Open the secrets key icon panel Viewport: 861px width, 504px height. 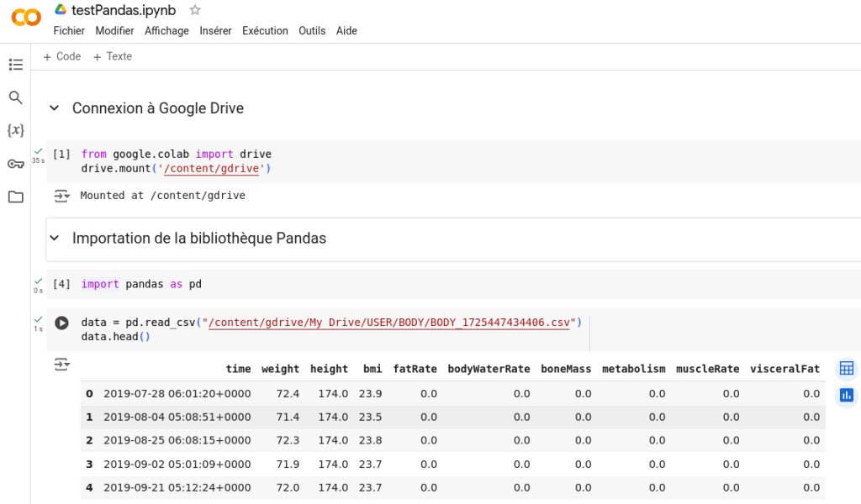pyautogui.click(x=15, y=164)
